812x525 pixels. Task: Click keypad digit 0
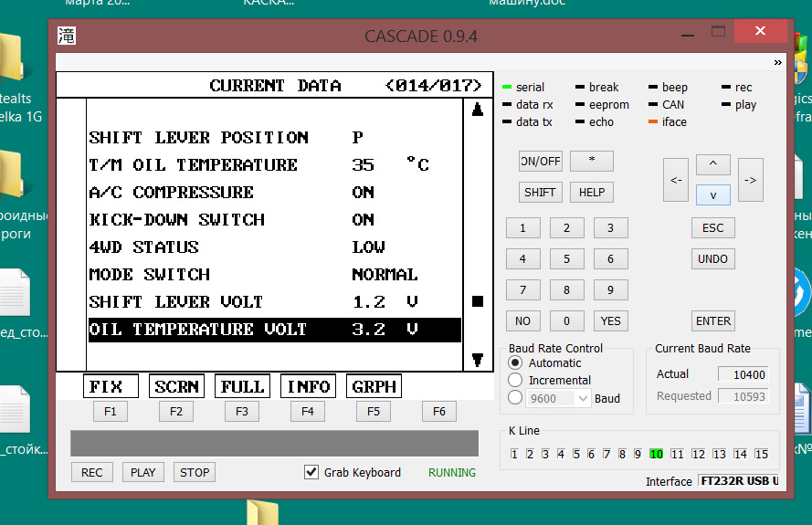566,321
